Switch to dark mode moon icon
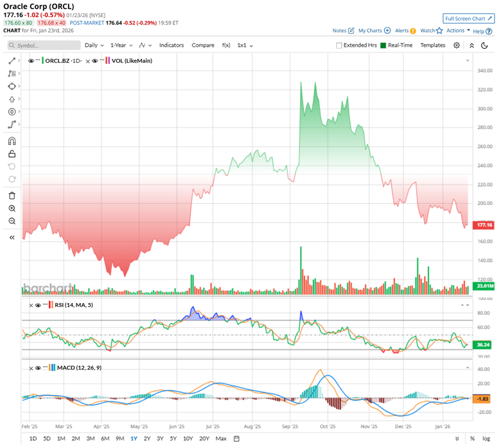 pyautogui.click(x=485, y=46)
